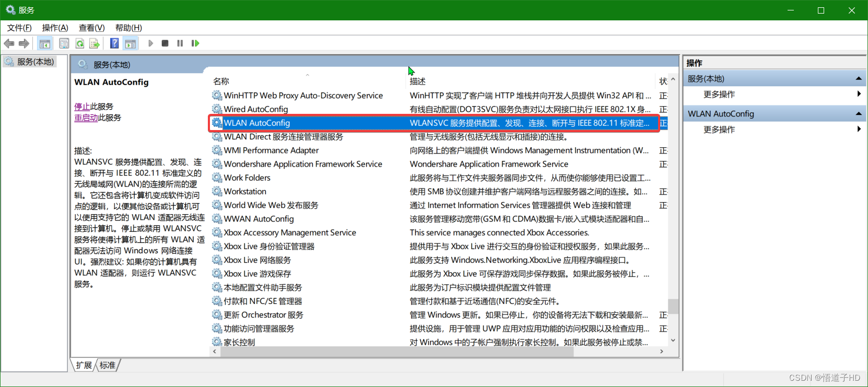
Task: Click the gear icon beside Workstation
Action: click(217, 192)
